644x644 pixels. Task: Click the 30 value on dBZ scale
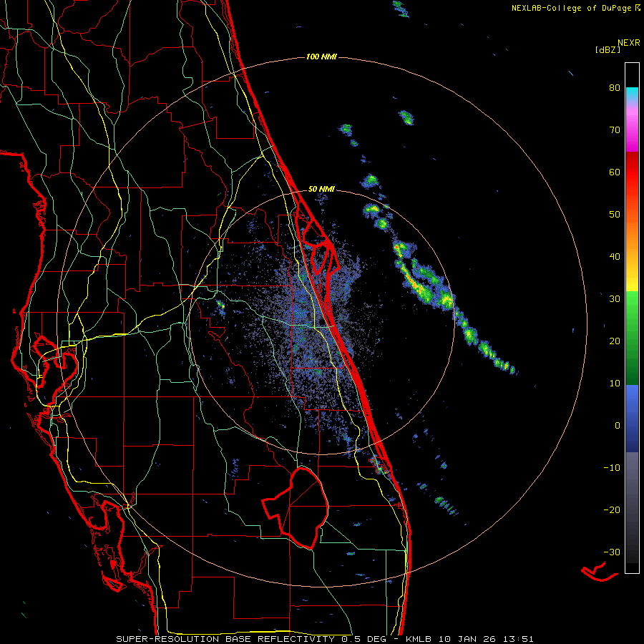(x=615, y=299)
